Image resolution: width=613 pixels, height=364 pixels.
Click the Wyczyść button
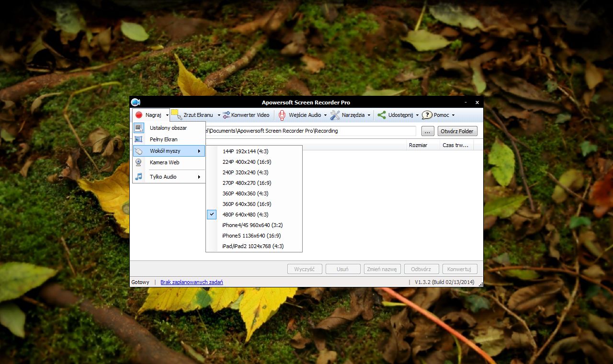point(305,269)
